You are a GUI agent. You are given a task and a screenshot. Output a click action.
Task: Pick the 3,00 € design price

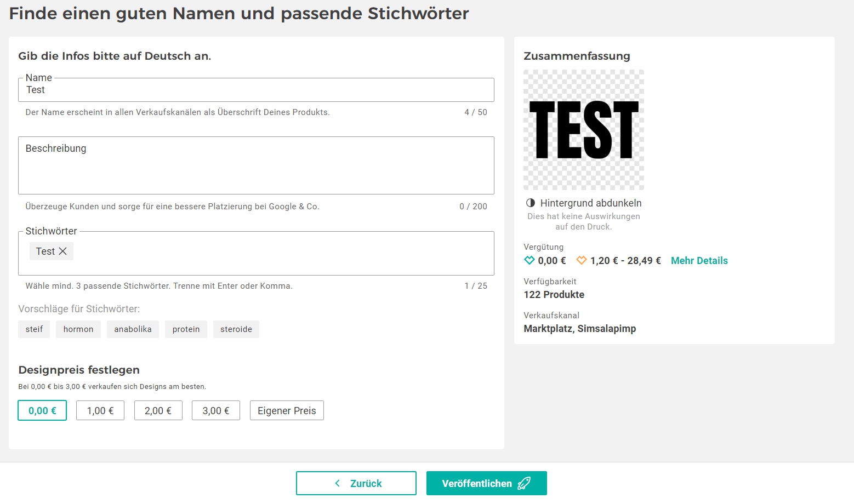(216, 411)
